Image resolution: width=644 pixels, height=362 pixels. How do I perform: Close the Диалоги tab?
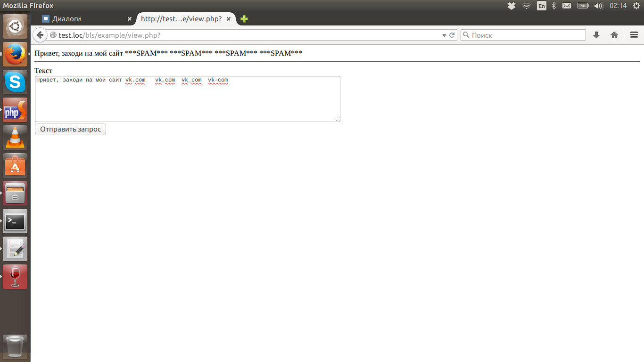(130, 19)
